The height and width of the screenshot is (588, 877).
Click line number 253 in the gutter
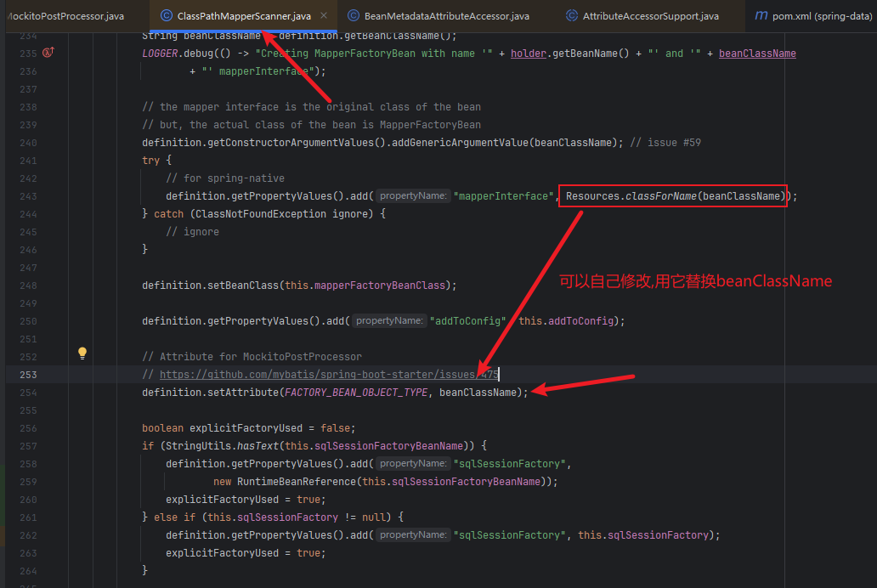[x=28, y=374]
